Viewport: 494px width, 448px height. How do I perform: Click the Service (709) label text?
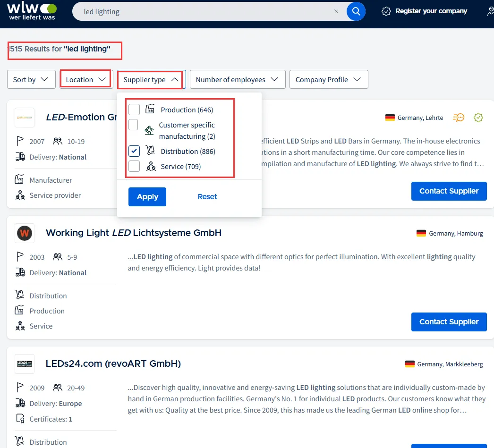coord(181,167)
